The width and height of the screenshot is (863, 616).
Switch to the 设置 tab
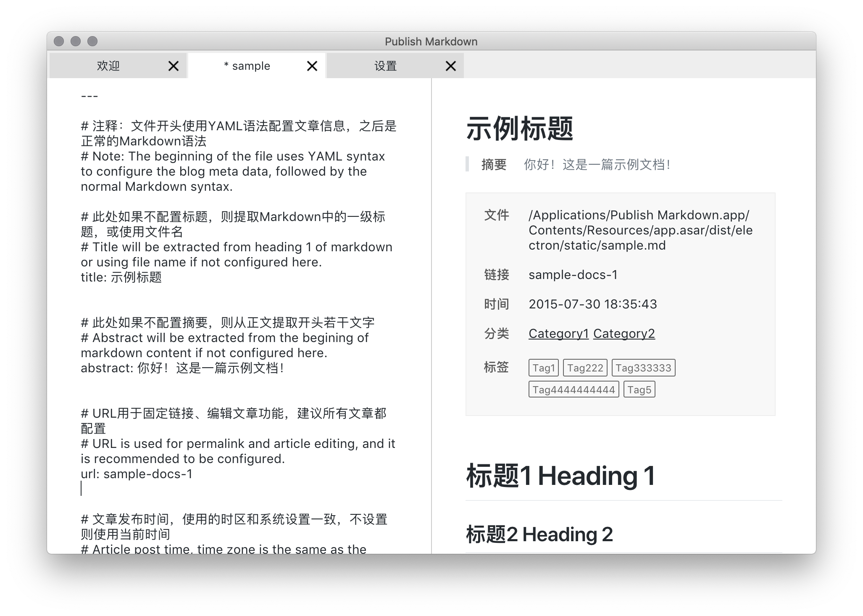tap(385, 66)
